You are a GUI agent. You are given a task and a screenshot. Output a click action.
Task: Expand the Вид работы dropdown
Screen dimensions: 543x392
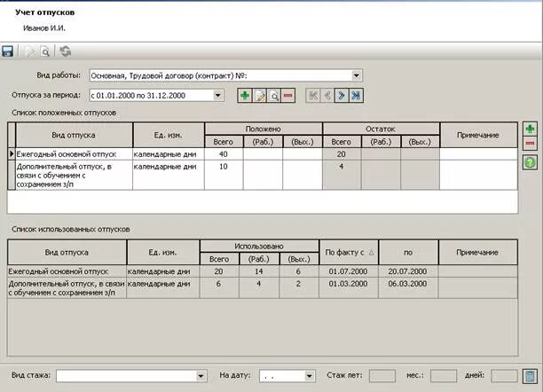[356, 75]
